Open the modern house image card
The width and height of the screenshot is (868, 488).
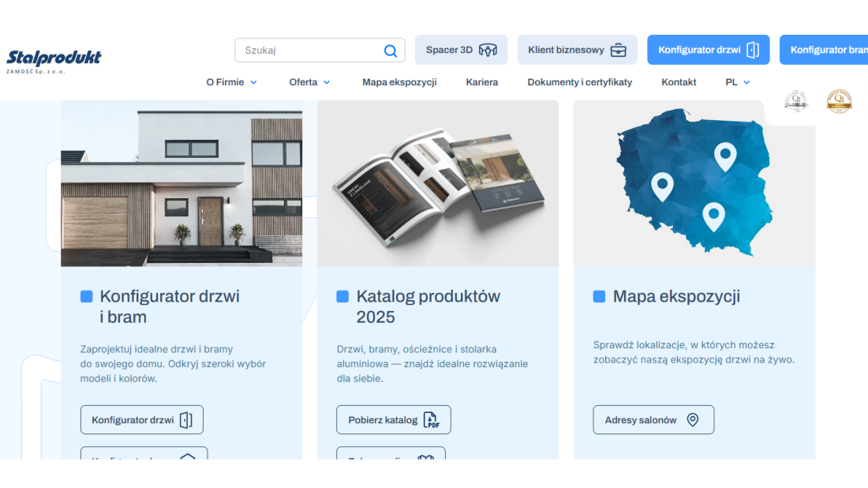(181, 183)
